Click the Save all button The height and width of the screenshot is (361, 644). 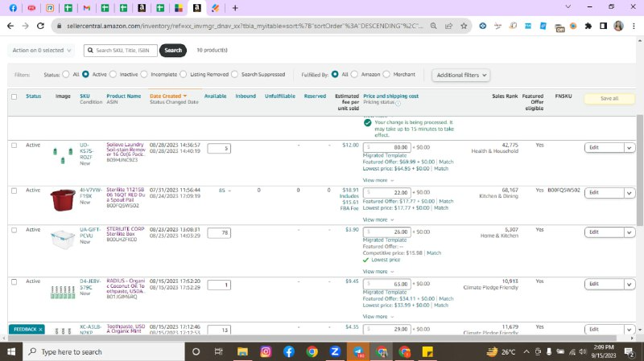[609, 98]
